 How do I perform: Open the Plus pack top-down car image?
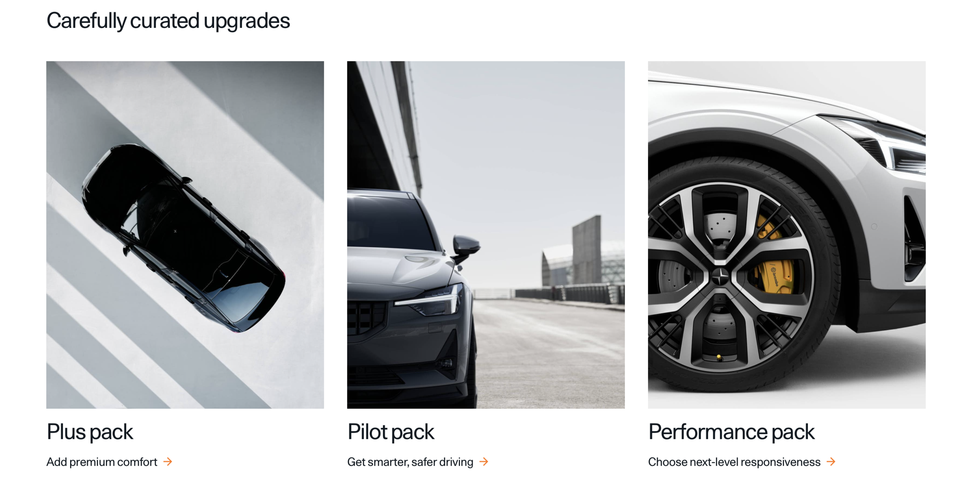tap(185, 235)
